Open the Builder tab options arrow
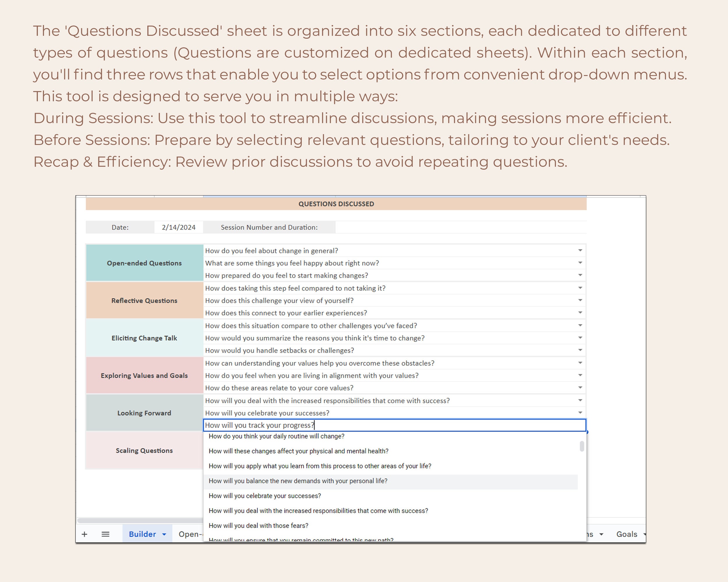The image size is (728, 582). (165, 534)
